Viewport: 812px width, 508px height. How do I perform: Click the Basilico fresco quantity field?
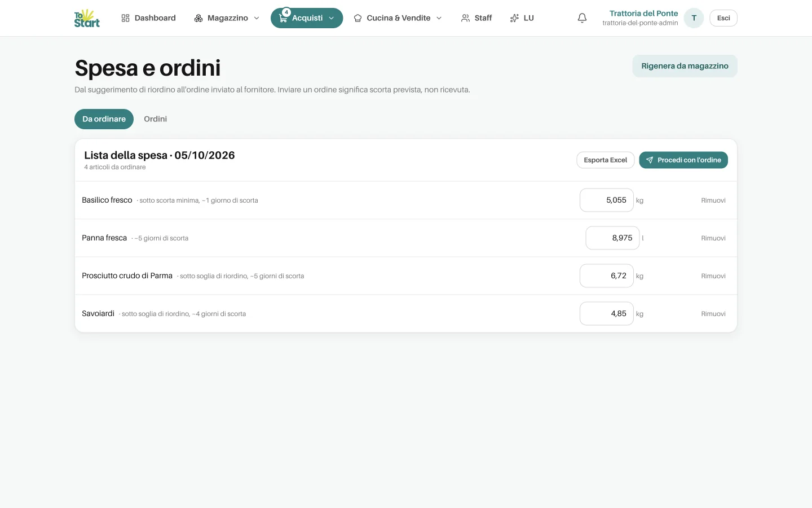tap(607, 200)
